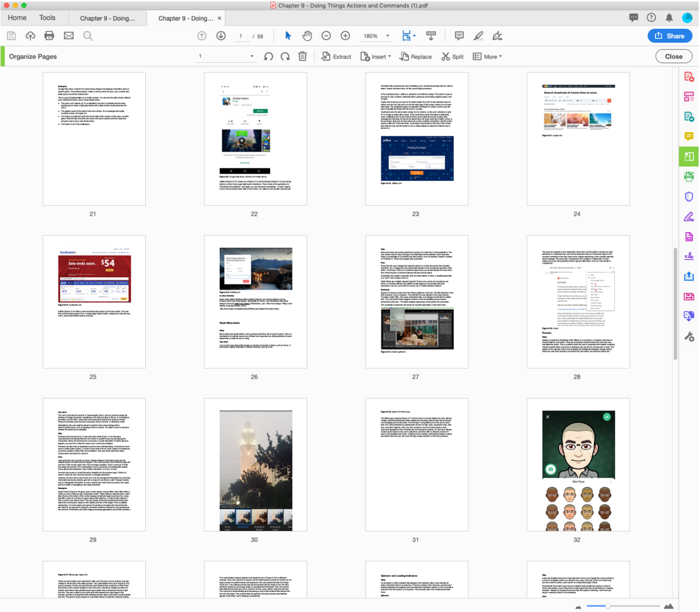Open notifications bell icon
Viewport: 700px width, 612px height.
(x=669, y=18)
